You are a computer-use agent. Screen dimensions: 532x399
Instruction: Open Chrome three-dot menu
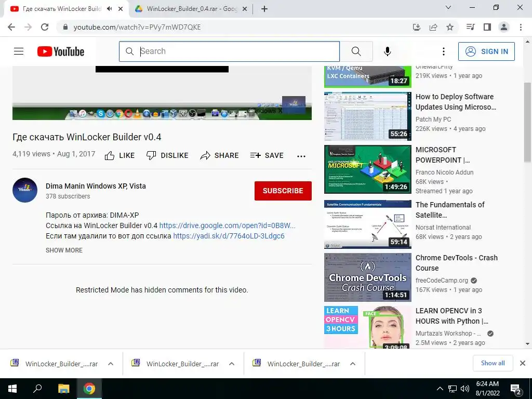point(521,27)
